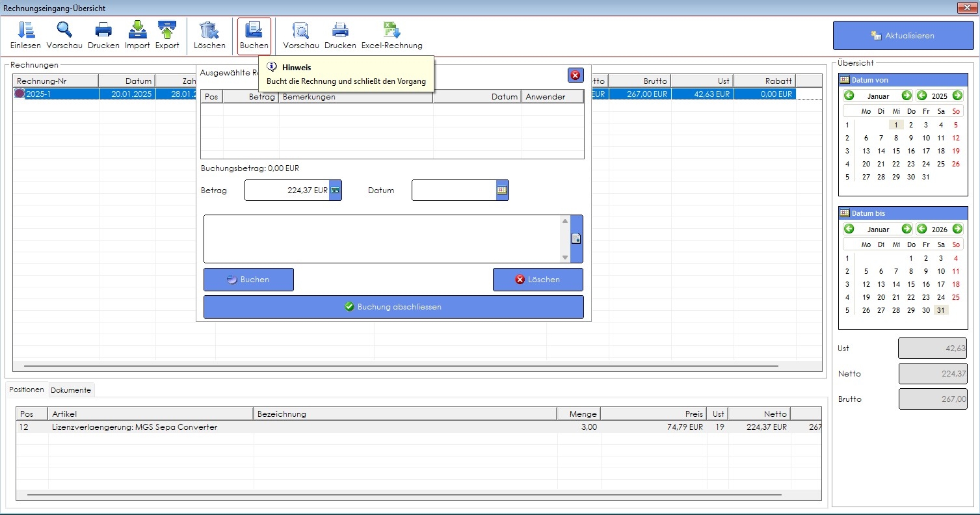The width and height of the screenshot is (980, 515).
Task: Click the Betrag amount input field
Action: (287, 191)
